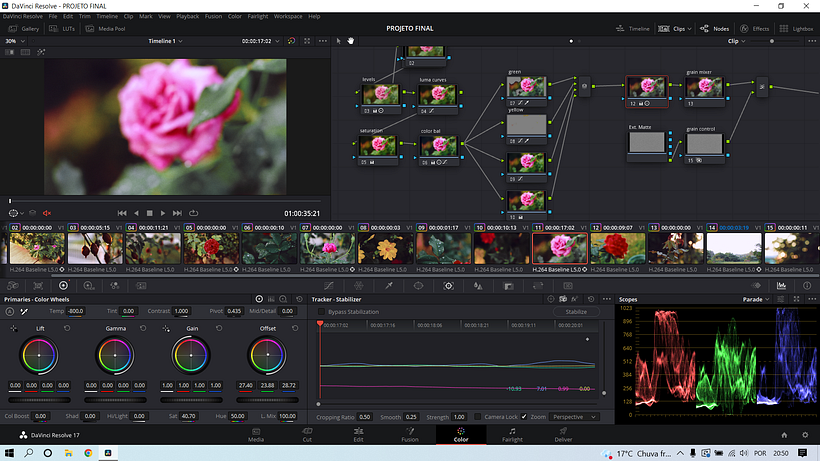Open the Curves palette
This screenshot has height=461, width=820.
[x=328, y=286]
